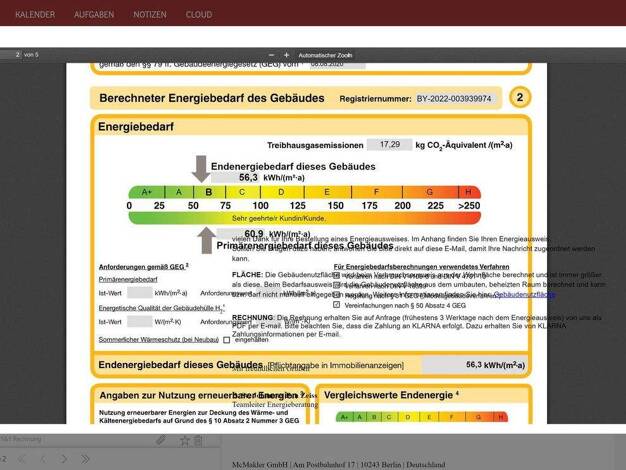Click the paperclip attachment icon
The image size is (626, 470).
click(x=160, y=439)
